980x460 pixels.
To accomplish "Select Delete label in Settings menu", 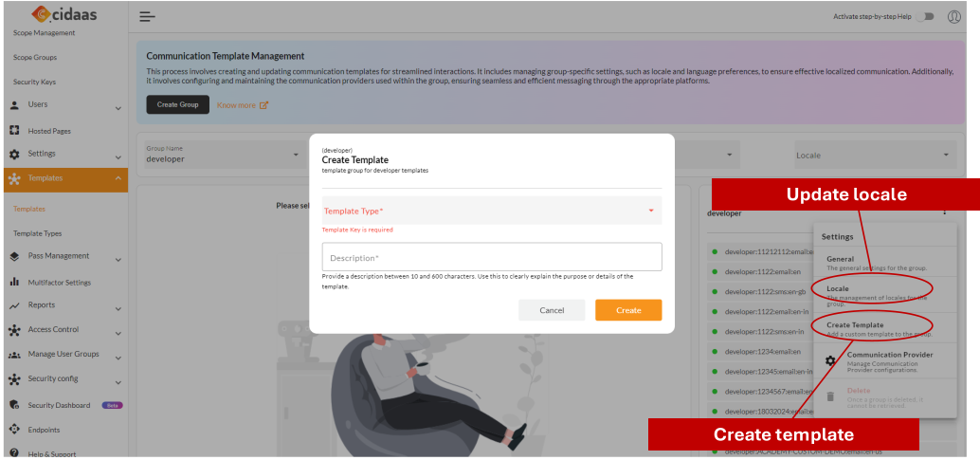I will [858, 391].
